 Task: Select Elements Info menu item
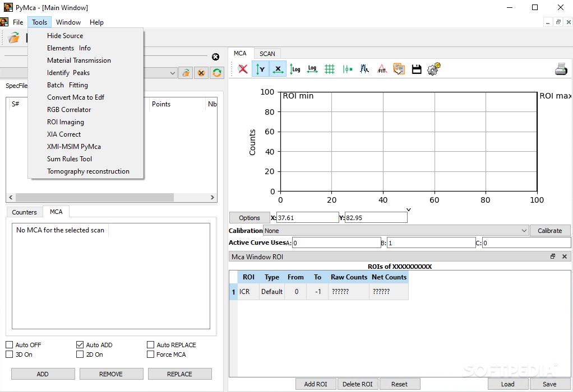[x=86, y=48]
